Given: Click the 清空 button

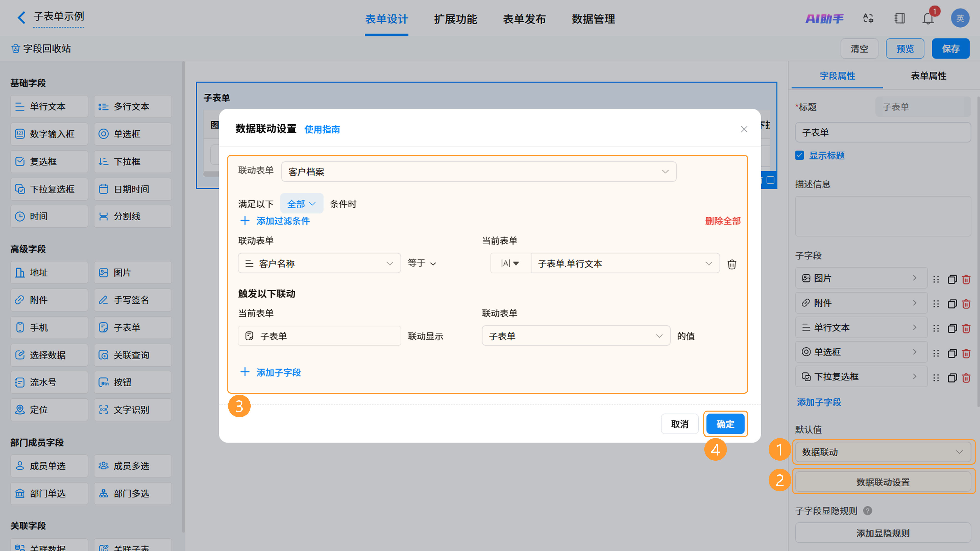Looking at the screenshot, I should (x=859, y=48).
